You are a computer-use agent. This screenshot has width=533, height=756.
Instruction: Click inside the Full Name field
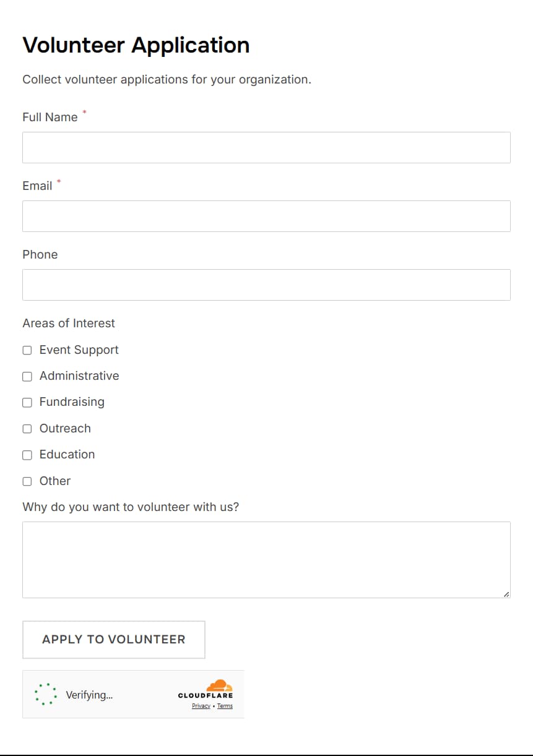[266, 147]
